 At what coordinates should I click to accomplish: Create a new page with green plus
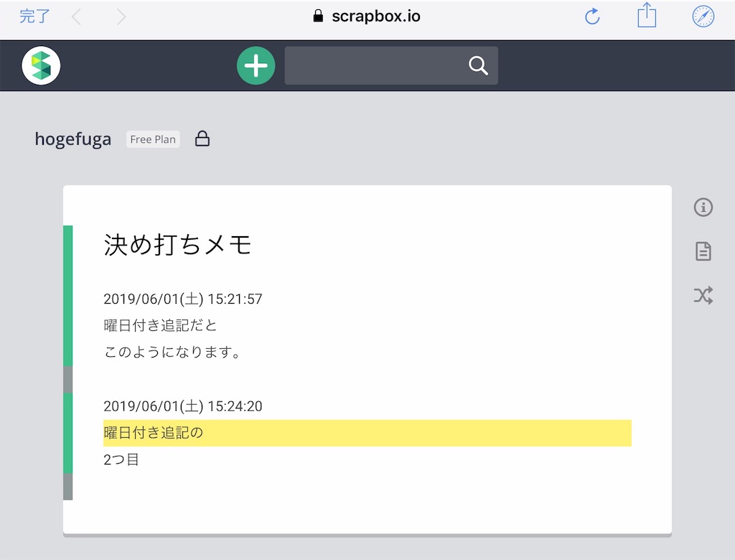point(256,65)
